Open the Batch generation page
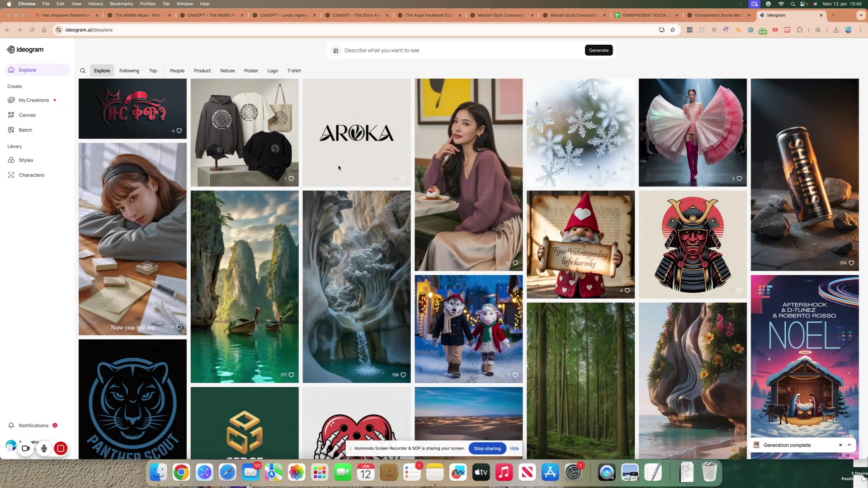Screen dimensions: 868x488 (25, 130)
